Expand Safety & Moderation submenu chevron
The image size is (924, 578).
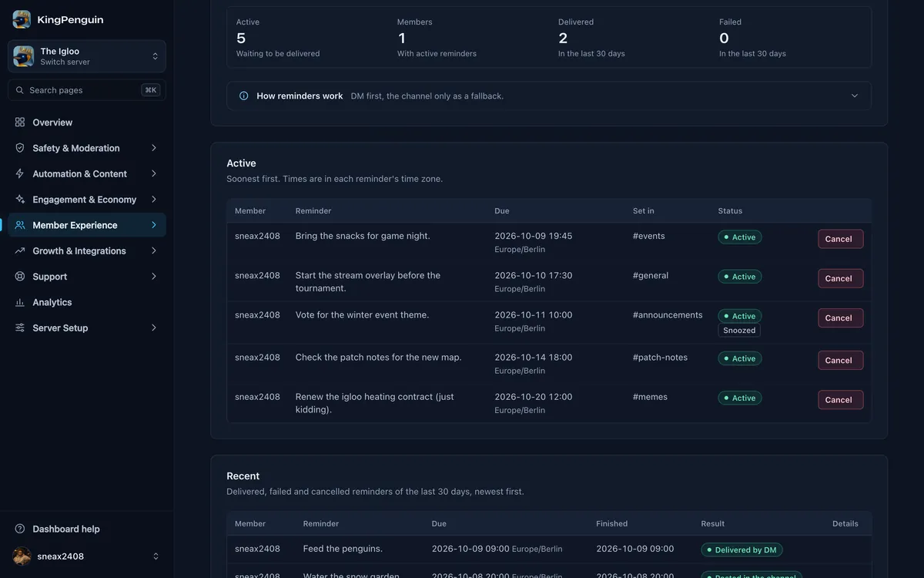(x=154, y=148)
